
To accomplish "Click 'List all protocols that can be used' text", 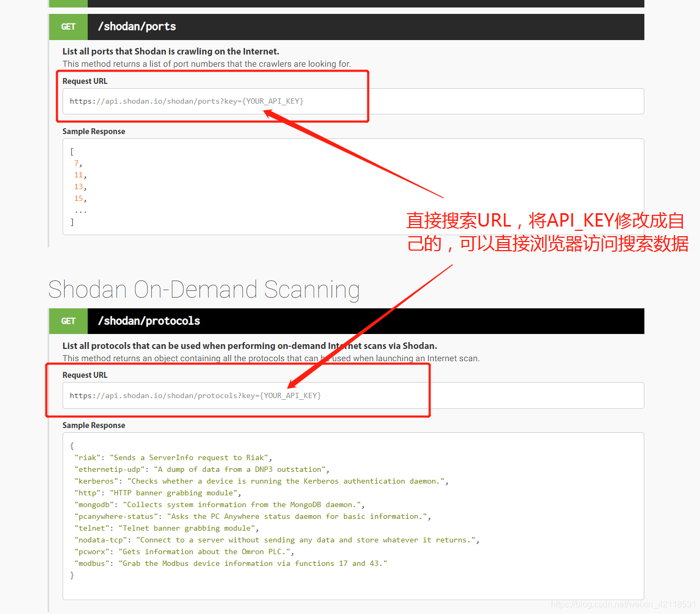I will (x=250, y=346).
